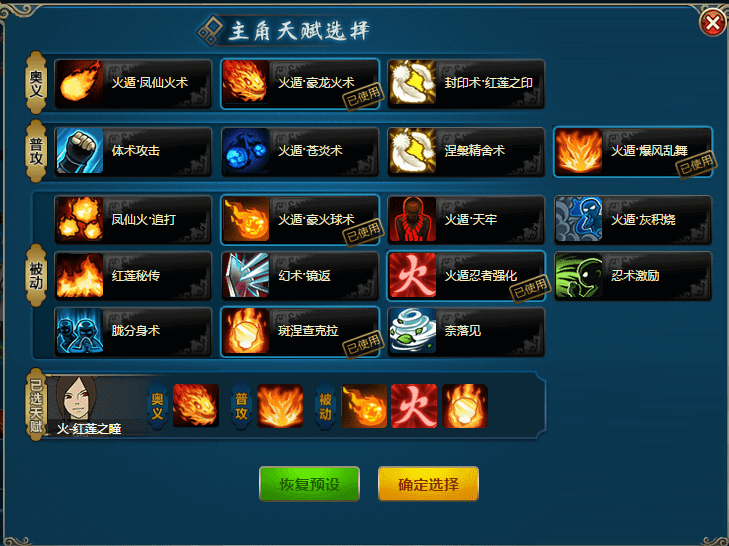Select the 火遁·苍炎术 blue flame icon
729x546 pixels.
(x=245, y=151)
